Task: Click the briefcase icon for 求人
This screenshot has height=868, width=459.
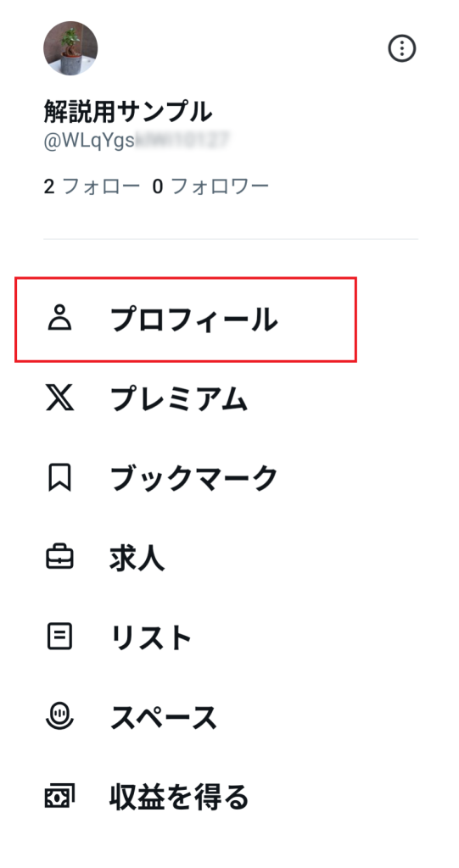Action: click(59, 558)
